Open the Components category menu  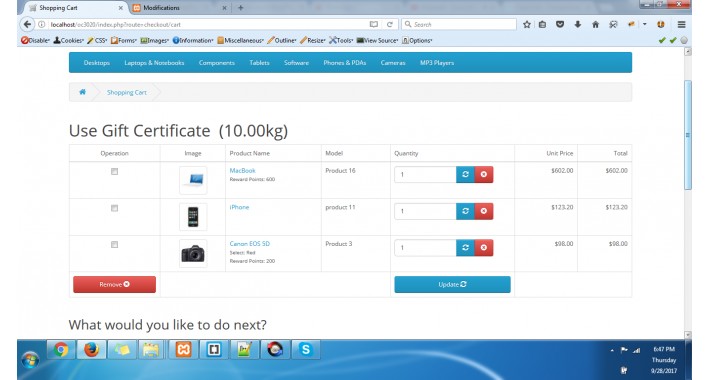click(x=216, y=63)
